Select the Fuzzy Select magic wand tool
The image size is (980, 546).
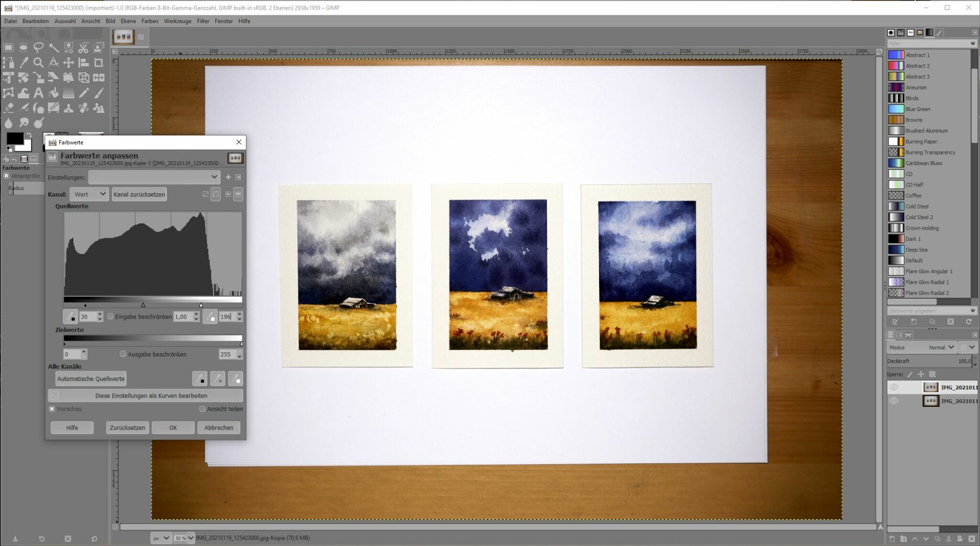coord(54,47)
